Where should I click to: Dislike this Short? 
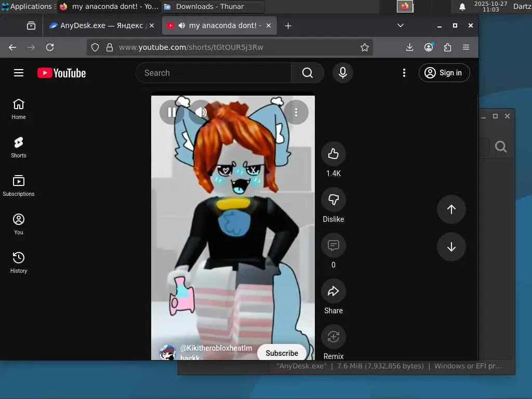click(x=334, y=199)
